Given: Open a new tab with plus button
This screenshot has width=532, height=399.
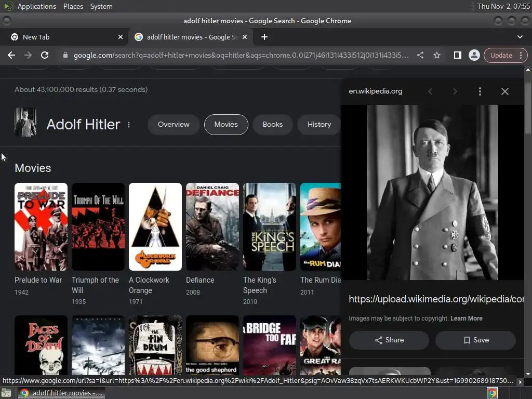Looking at the screenshot, I should pyautogui.click(x=264, y=37).
